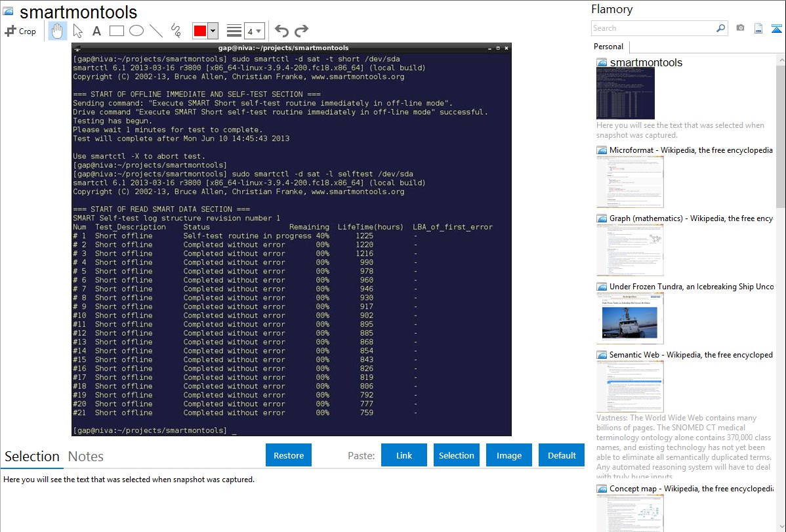Click the snapshot icon beside Concept map title

602,488
